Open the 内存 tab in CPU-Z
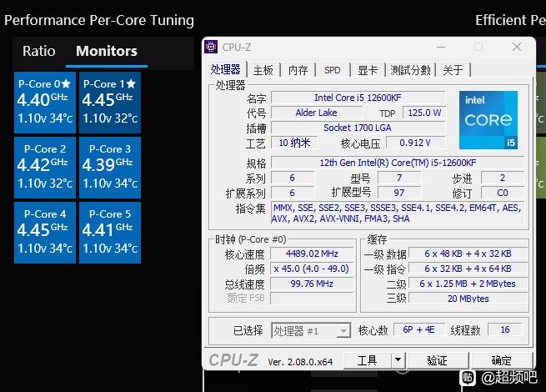546x392 pixels. (298, 70)
